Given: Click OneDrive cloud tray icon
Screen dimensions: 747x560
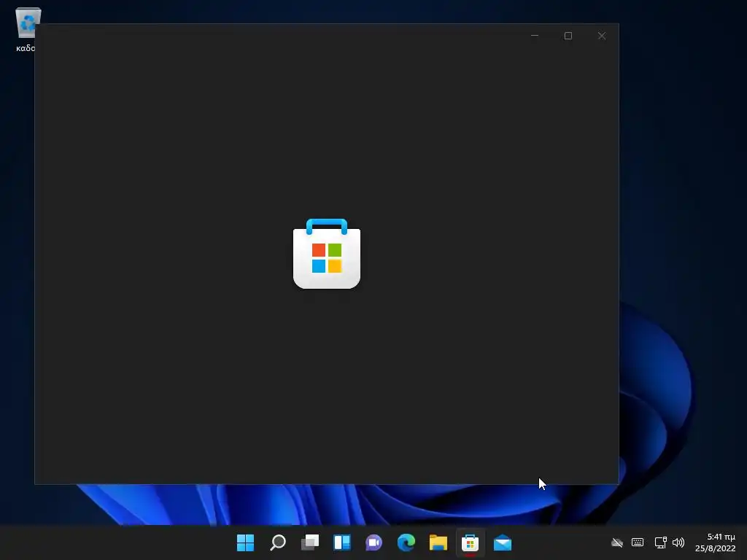Looking at the screenshot, I should coord(617,542).
